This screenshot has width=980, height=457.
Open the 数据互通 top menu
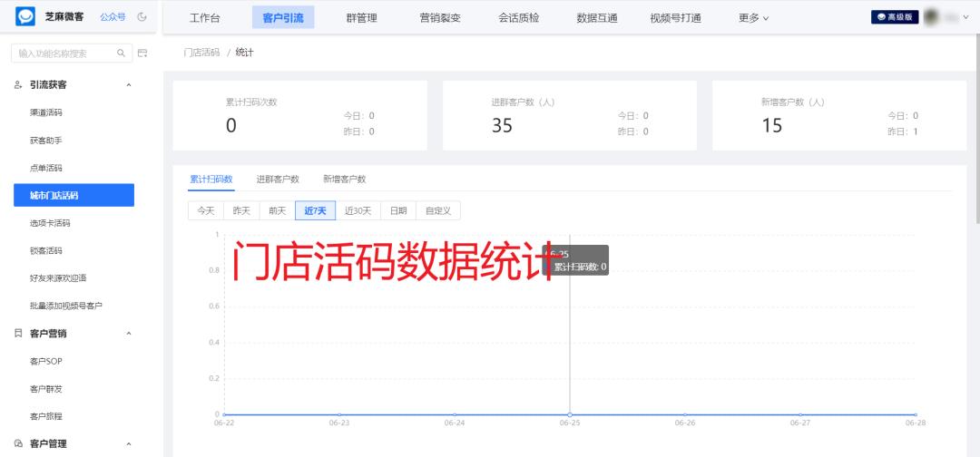(597, 18)
